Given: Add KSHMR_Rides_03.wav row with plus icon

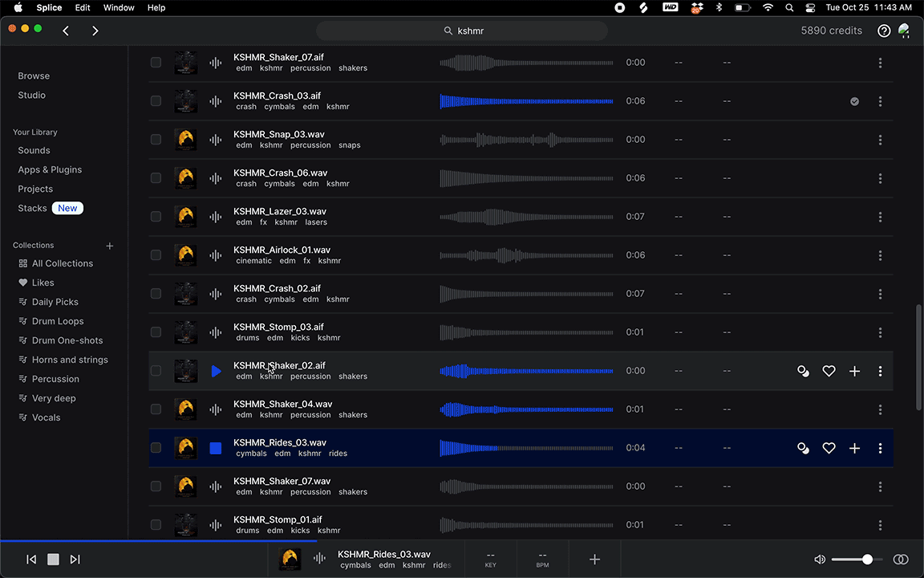Looking at the screenshot, I should click(854, 448).
